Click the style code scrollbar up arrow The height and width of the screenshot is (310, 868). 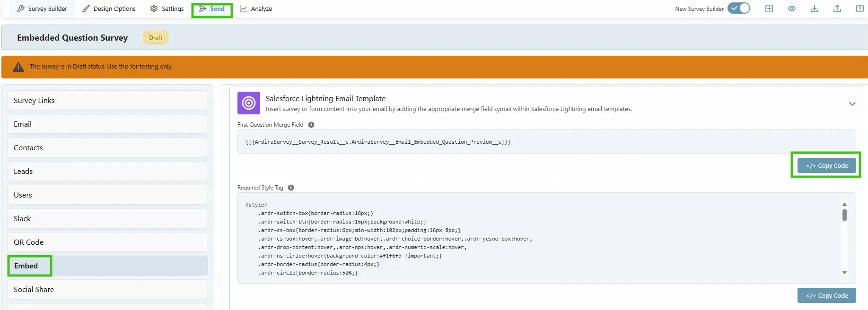coord(844,204)
